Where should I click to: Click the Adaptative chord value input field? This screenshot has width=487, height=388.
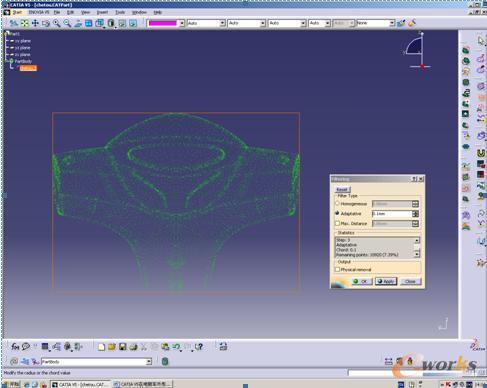392,214
